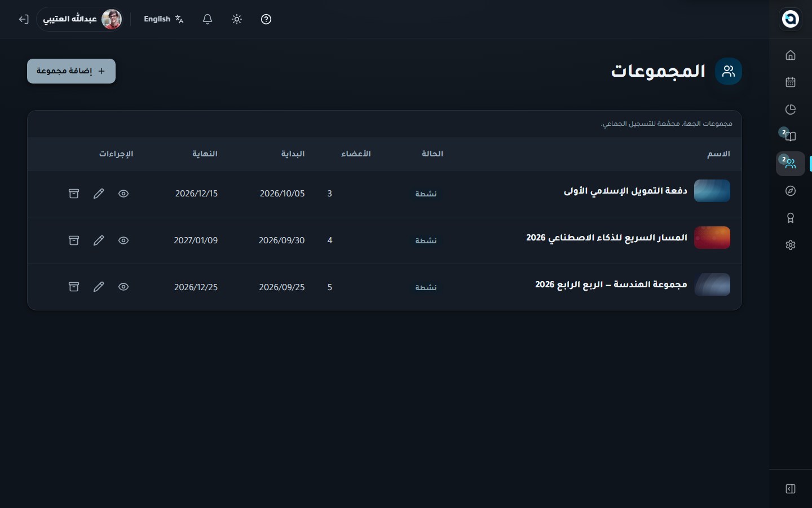Screen dimensions: 812x508
Task: Click the إضافة مجموعة button
Action: (x=71, y=71)
